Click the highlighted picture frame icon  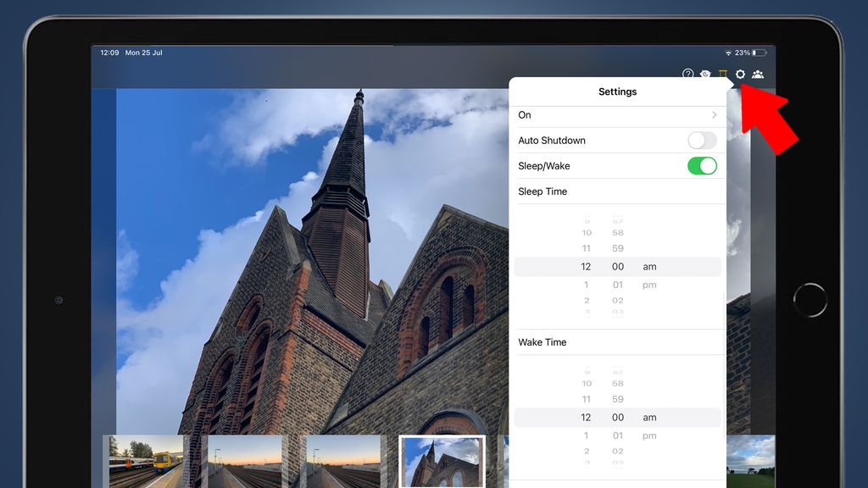pyautogui.click(x=723, y=75)
